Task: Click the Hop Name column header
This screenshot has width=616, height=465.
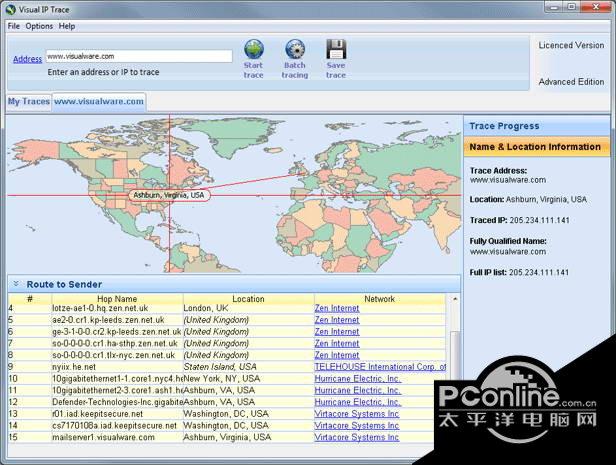Action: tap(117, 298)
